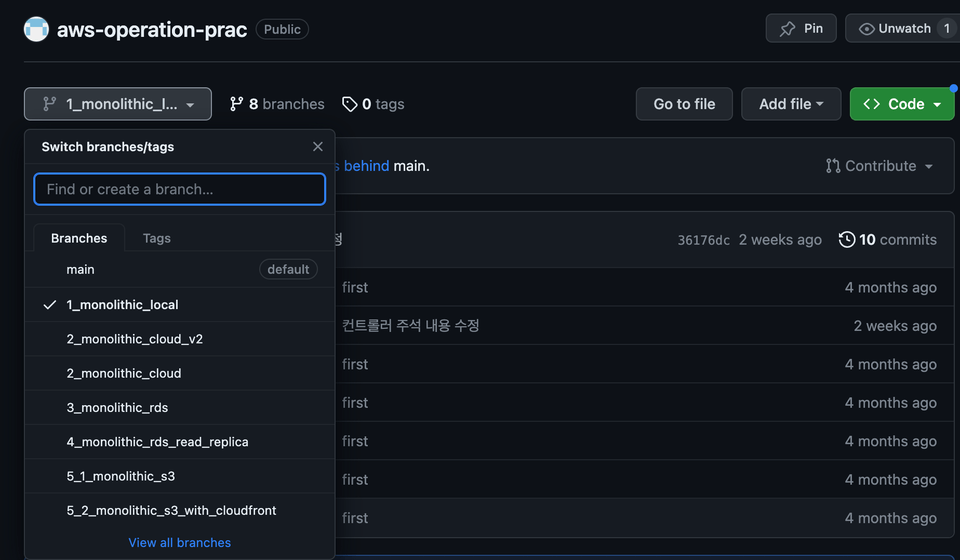Click the pin icon in Pin button
This screenshot has height=560, width=960.
click(x=787, y=29)
